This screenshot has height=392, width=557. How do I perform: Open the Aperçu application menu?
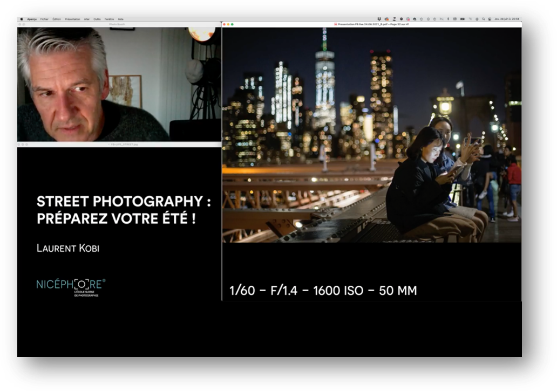click(32, 19)
